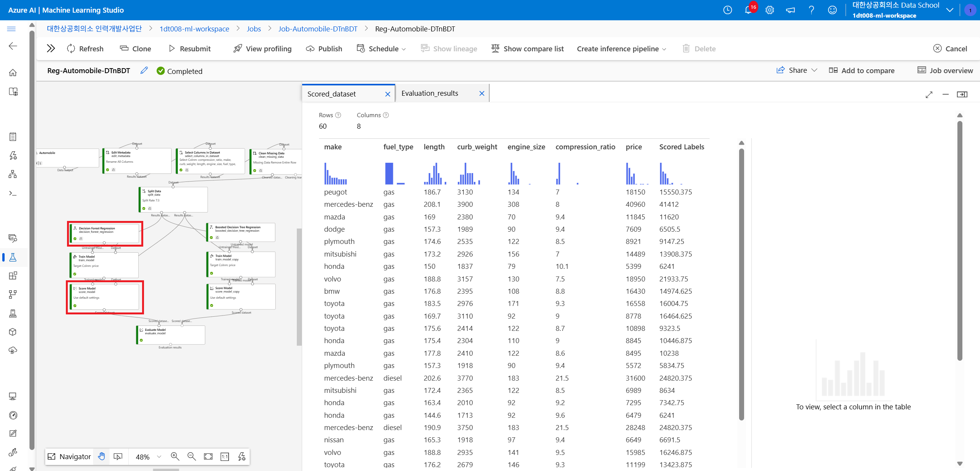Click the Jobs breadcrumb link
This screenshot has height=471, width=980.
pyautogui.click(x=254, y=29)
